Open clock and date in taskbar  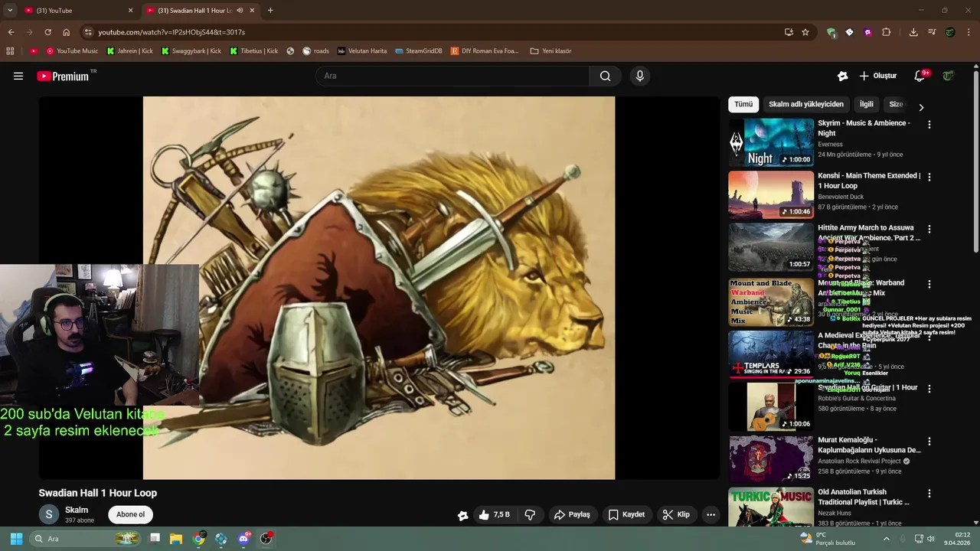pos(957,539)
